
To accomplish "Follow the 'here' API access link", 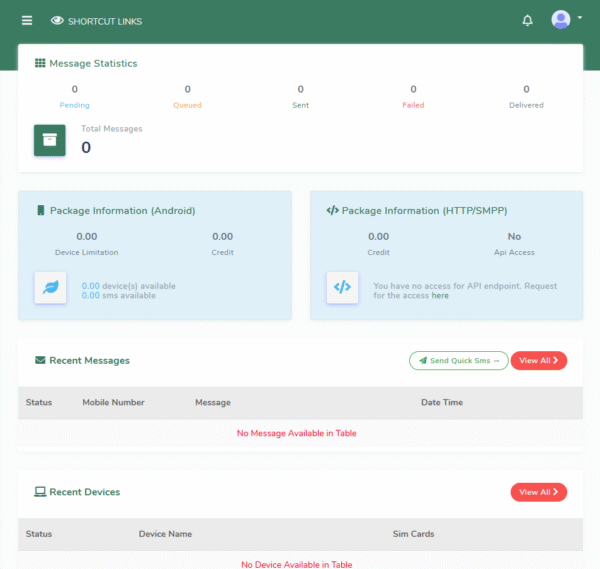I will [440, 296].
